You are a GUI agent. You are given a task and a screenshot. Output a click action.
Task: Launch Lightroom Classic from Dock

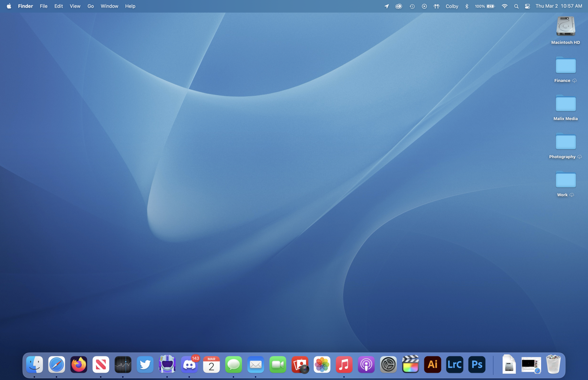click(455, 365)
